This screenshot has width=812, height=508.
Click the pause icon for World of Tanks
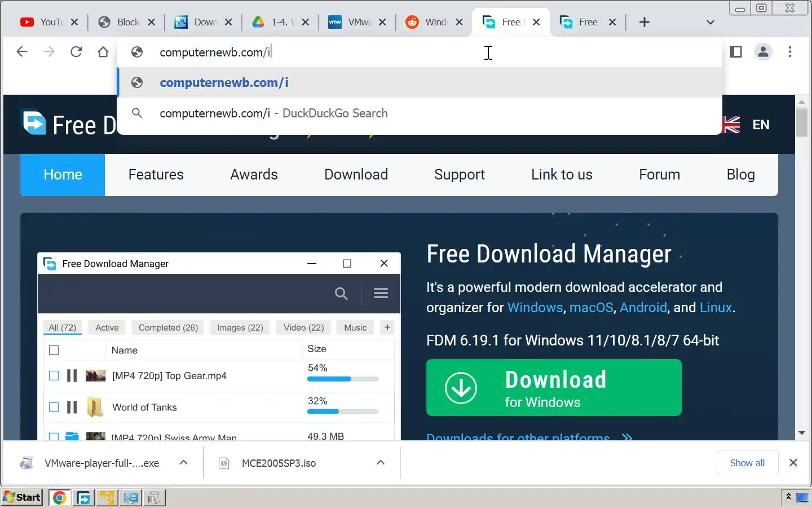pos(72,407)
